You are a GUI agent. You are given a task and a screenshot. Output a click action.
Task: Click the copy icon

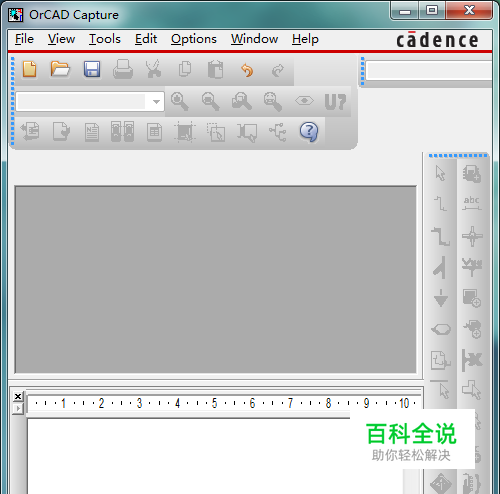(185, 69)
